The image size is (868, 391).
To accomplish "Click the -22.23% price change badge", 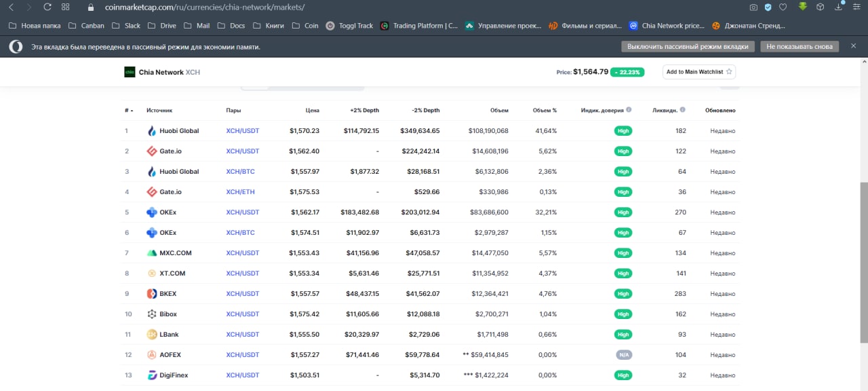I will [627, 72].
